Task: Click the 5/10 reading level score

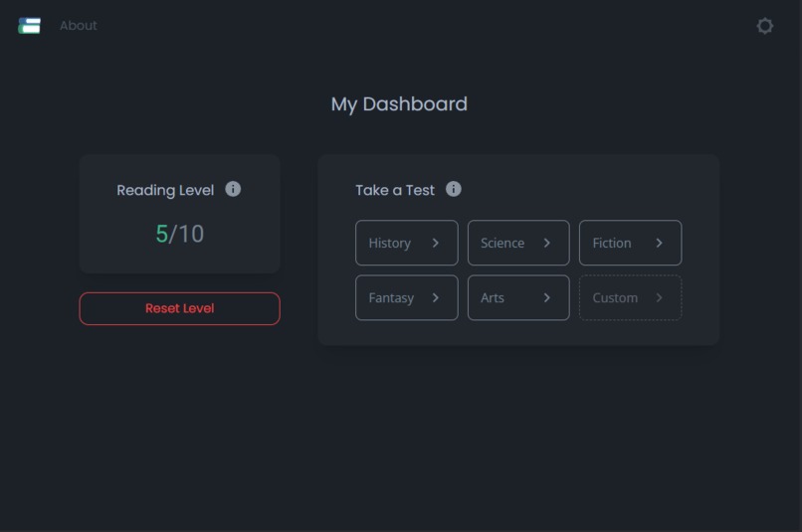Action: point(179,234)
